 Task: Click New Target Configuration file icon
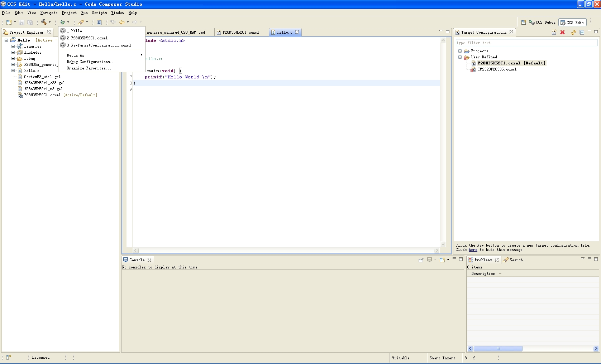click(x=554, y=32)
